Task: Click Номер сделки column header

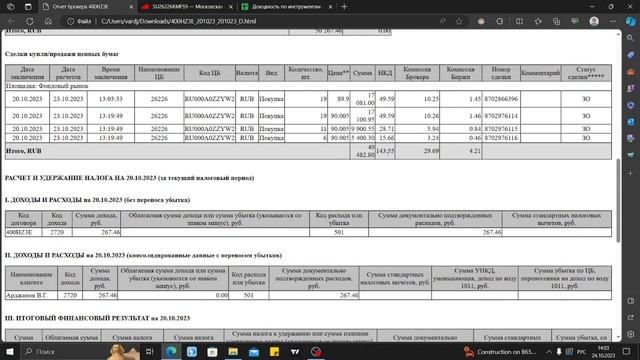Action: 501,73
